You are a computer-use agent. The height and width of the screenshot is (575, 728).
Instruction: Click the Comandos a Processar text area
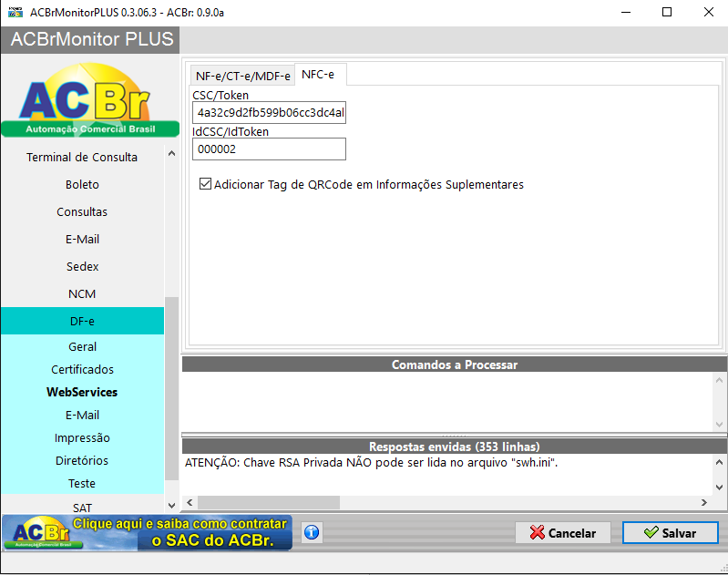(447, 402)
